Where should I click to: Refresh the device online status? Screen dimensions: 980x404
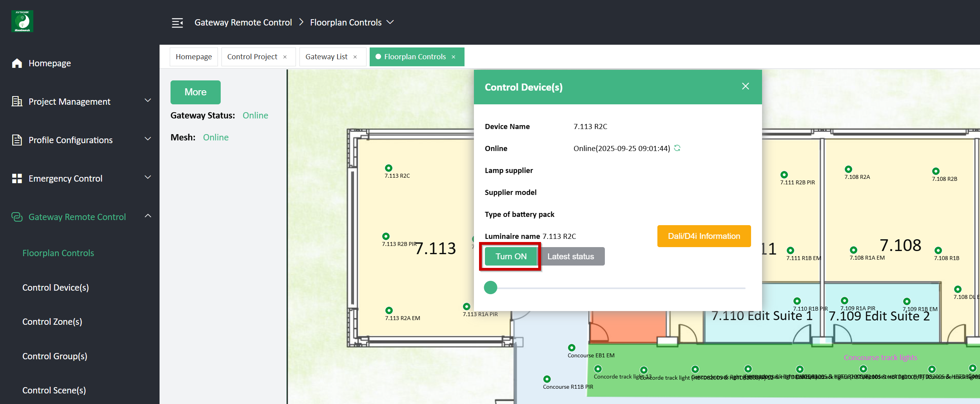click(677, 148)
